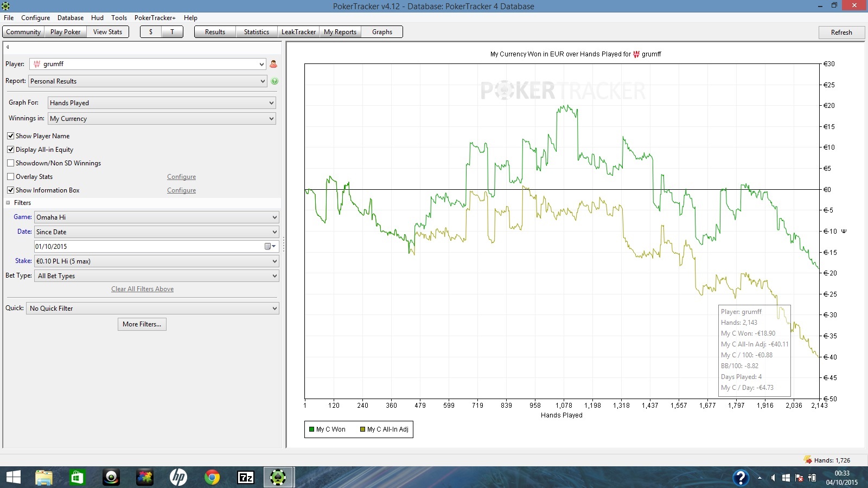Open the Hud menu
Viewport: 868px width, 488px height.
click(x=97, y=18)
